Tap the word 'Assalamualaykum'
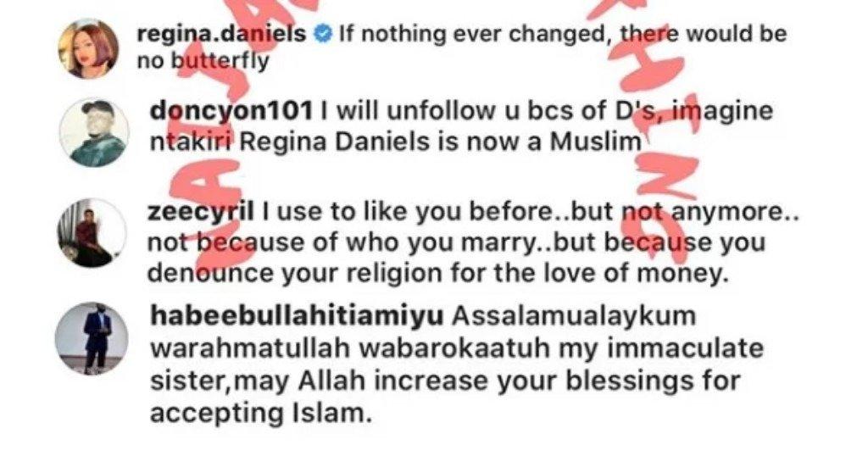This screenshot has height=456, width=868. 574,316
